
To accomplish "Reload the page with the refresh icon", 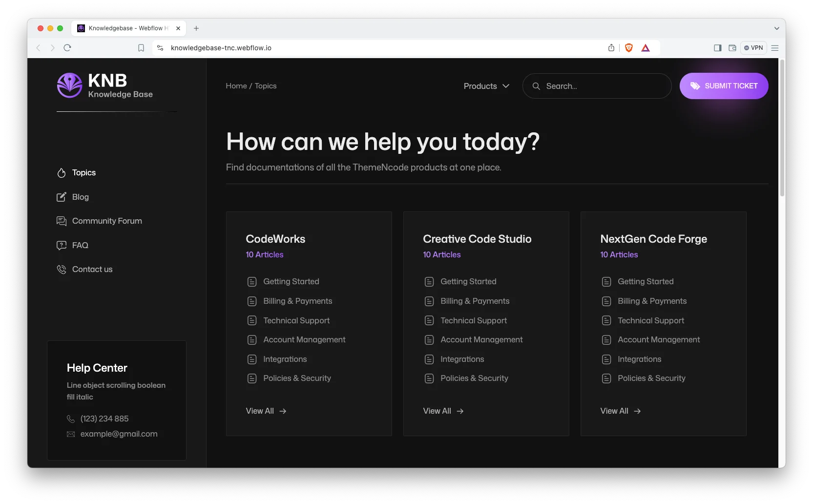I will [67, 48].
